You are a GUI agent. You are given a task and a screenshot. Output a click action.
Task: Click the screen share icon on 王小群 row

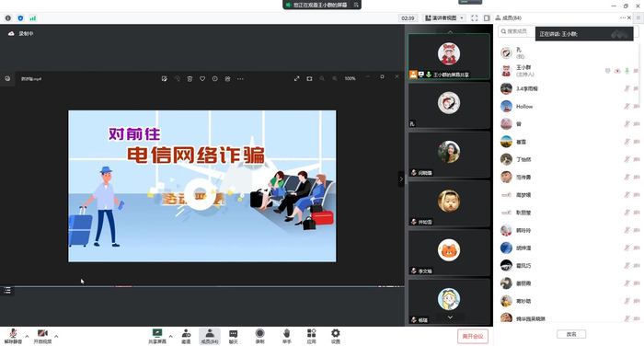coord(607,71)
